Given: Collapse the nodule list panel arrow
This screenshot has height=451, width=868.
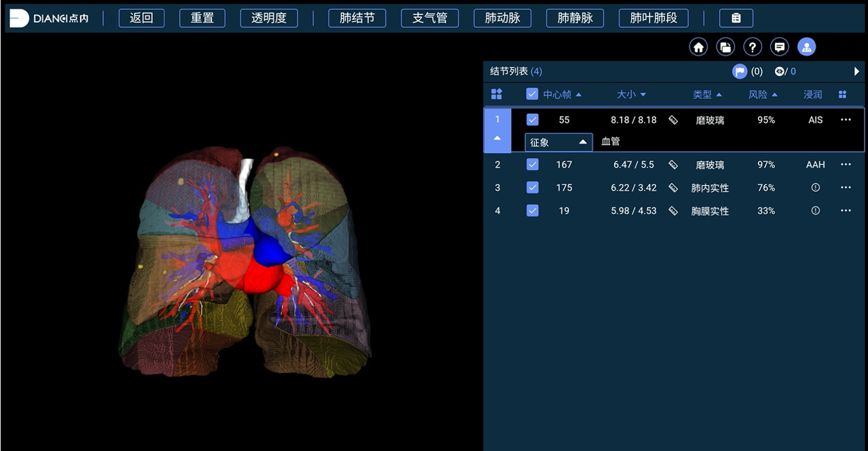Looking at the screenshot, I should (856, 71).
